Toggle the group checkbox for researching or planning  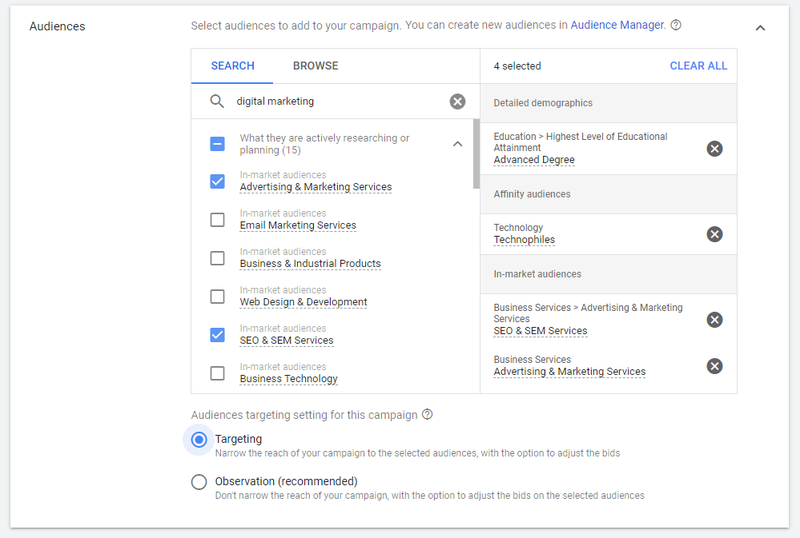coord(217,144)
